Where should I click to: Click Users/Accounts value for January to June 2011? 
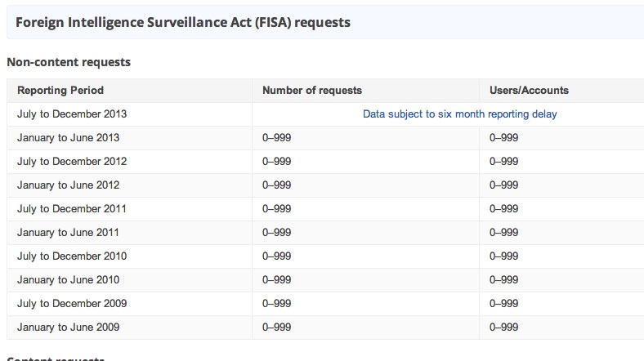tap(504, 233)
